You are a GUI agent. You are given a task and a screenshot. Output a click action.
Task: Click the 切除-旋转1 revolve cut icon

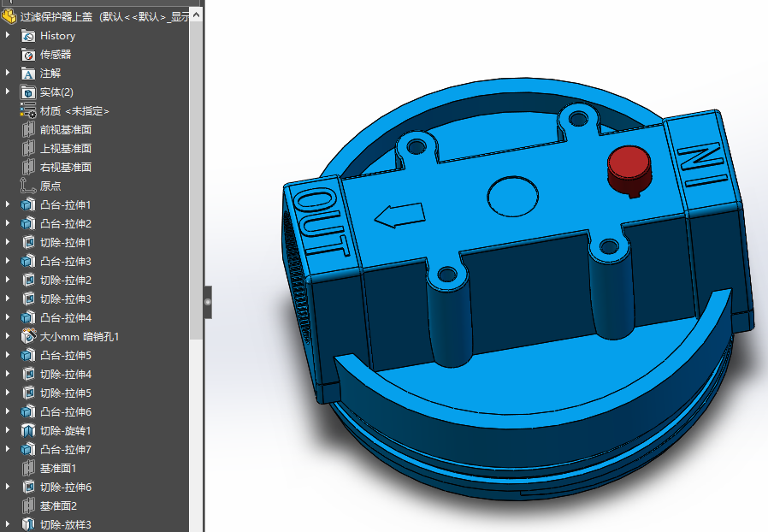[28, 430]
